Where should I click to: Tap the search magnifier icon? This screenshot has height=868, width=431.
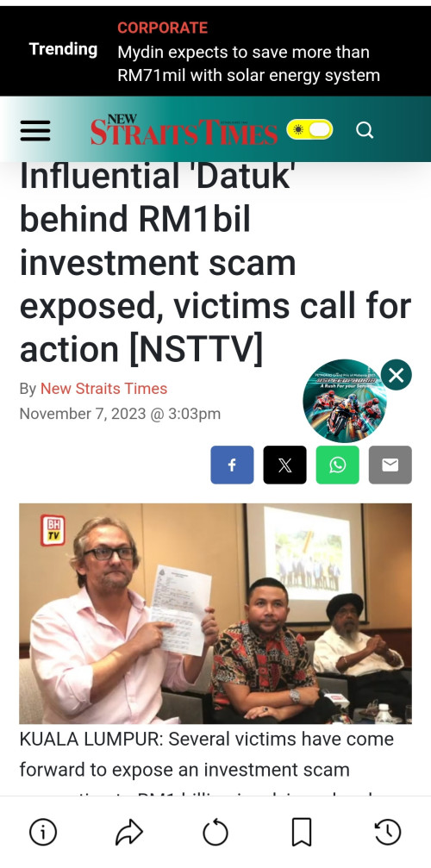pyautogui.click(x=365, y=130)
